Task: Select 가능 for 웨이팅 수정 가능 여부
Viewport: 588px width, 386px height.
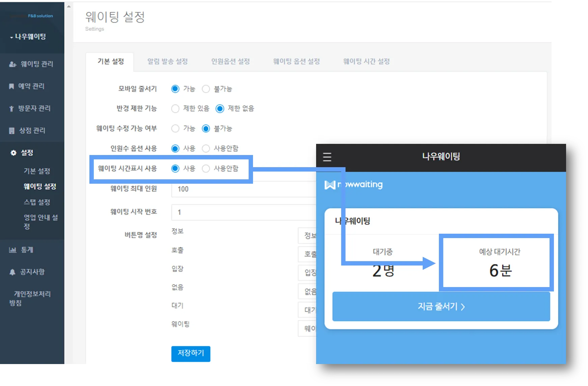Action: (175, 128)
